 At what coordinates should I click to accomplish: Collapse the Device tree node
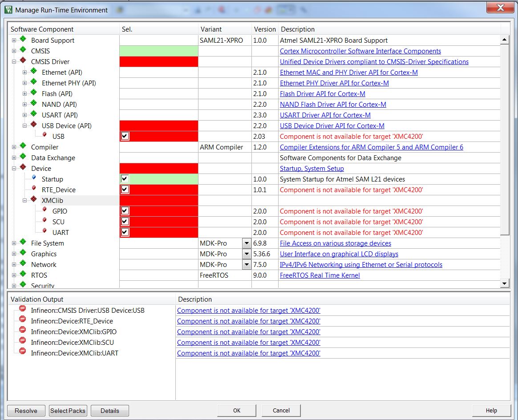click(x=14, y=168)
